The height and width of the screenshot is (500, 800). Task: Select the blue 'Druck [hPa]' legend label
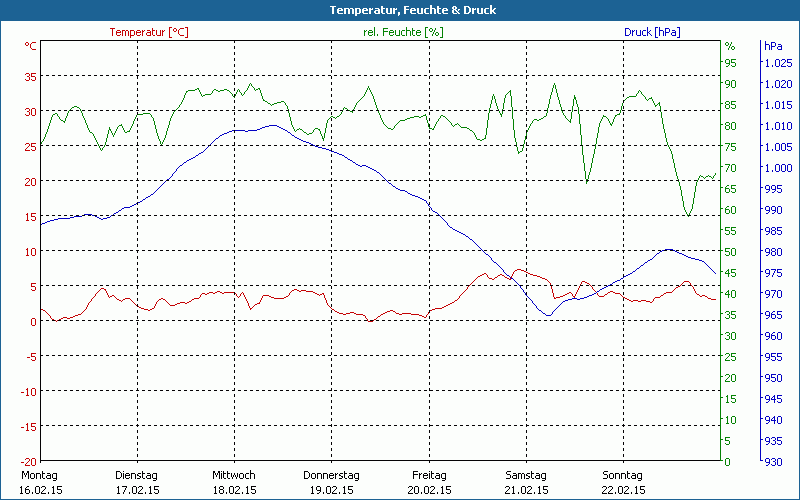pos(652,32)
